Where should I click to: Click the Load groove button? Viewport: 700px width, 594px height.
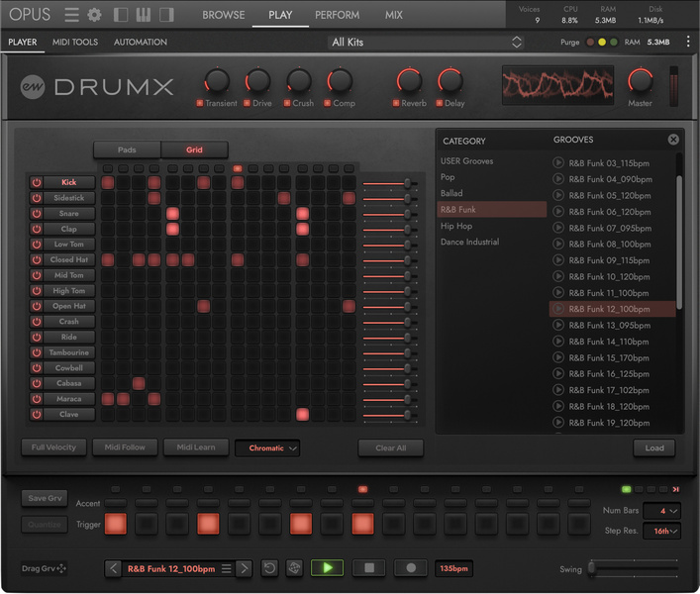[654, 447]
